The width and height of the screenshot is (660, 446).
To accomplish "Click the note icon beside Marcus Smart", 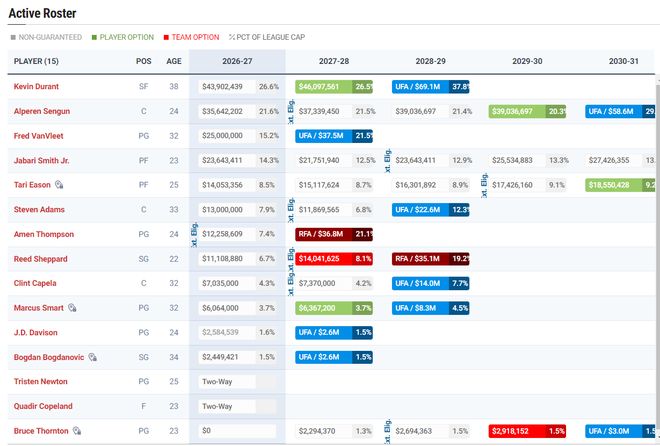I will pos(72,308).
